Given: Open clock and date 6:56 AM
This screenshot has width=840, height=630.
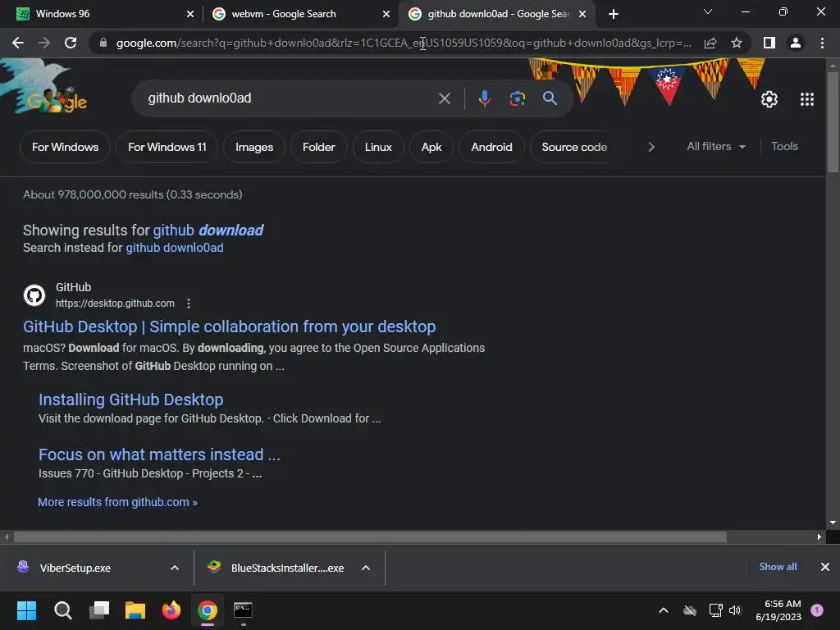Looking at the screenshot, I should pyautogui.click(x=778, y=610).
